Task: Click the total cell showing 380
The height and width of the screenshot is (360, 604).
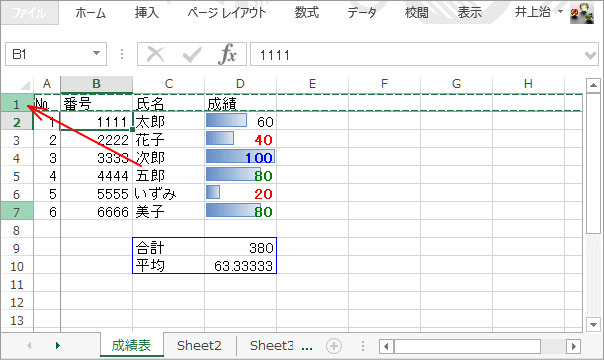Action: tap(240, 248)
